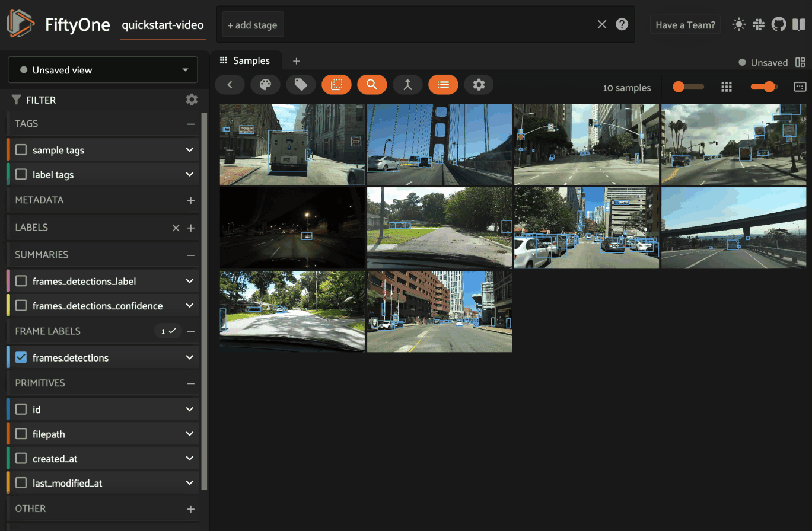
Task: Click the FiftyOne logo icon
Action: click(x=21, y=24)
